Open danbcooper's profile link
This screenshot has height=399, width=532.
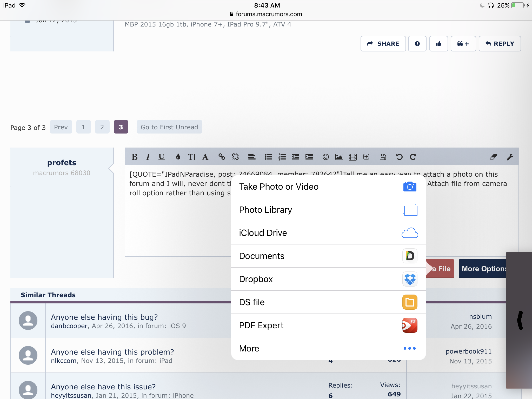69,326
